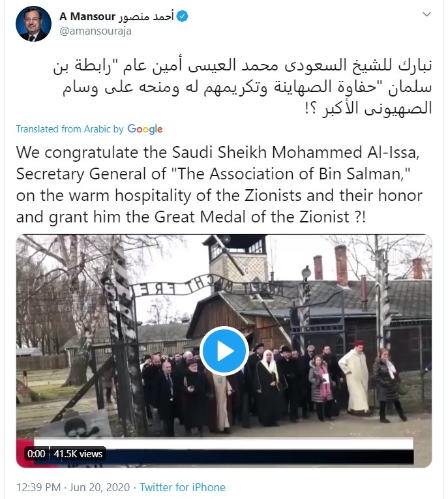Open A Mansour's profile avatar photo
Screen dimensions: 448x499
point(33,24)
